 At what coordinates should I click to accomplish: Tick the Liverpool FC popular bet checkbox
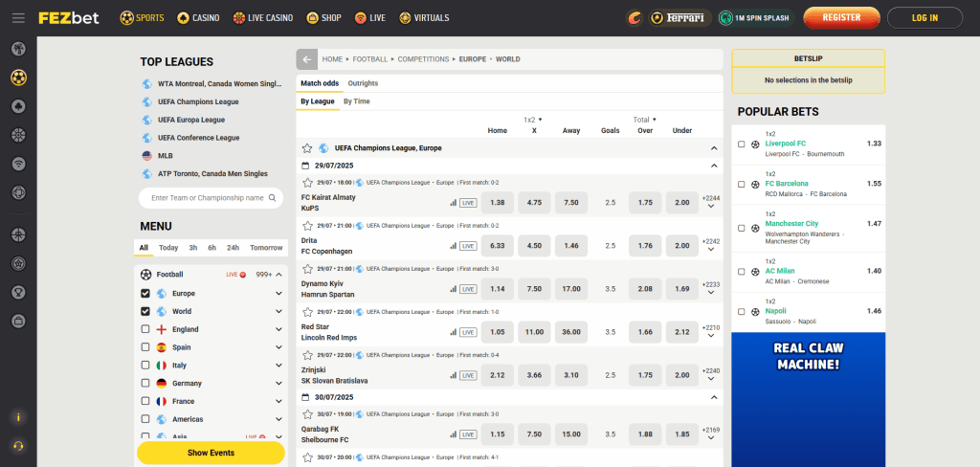[x=742, y=144]
